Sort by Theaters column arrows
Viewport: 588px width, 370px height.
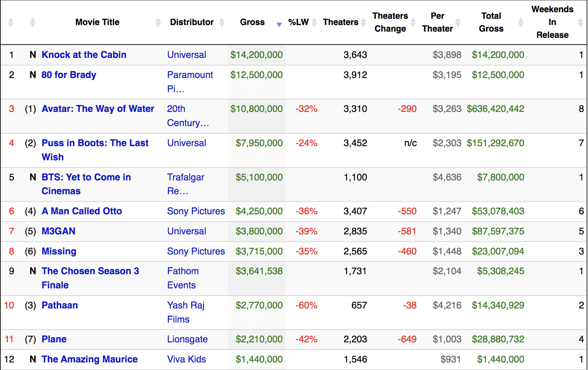tap(364, 22)
